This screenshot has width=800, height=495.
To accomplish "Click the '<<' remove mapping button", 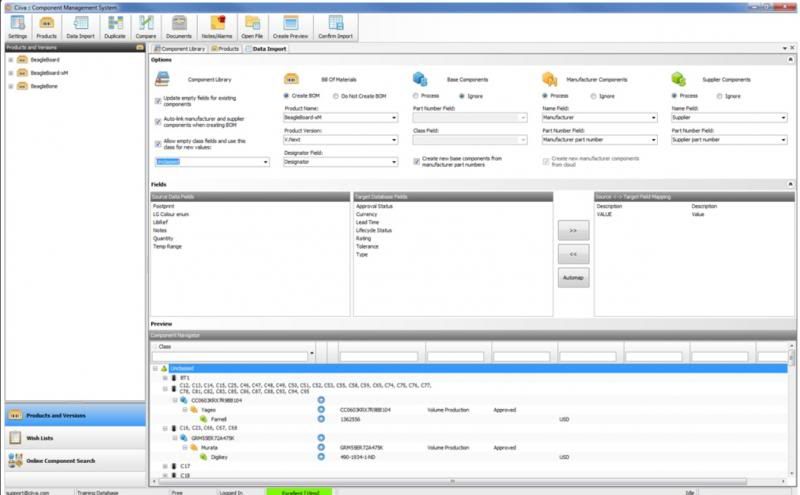I will [x=573, y=254].
